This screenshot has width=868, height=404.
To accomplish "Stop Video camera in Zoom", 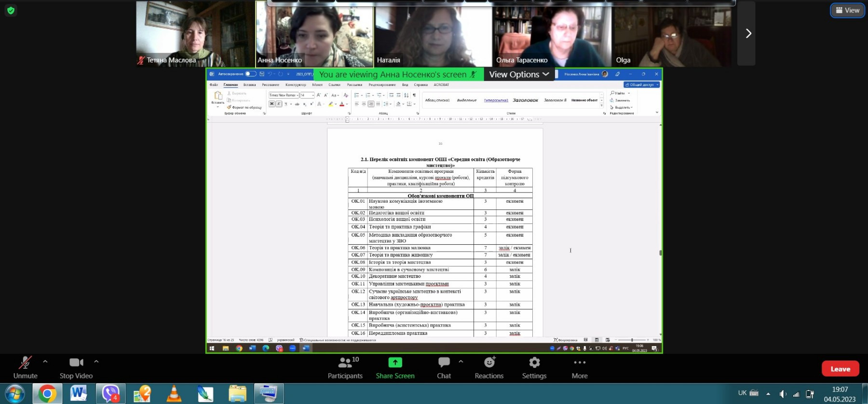I will click(x=76, y=368).
